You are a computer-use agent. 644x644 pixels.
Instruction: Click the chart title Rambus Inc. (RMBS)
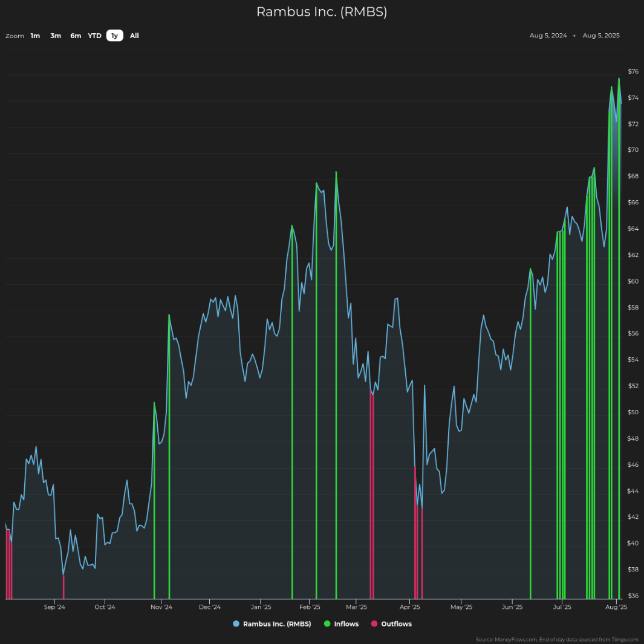pyautogui.click(x=322, y=11)
